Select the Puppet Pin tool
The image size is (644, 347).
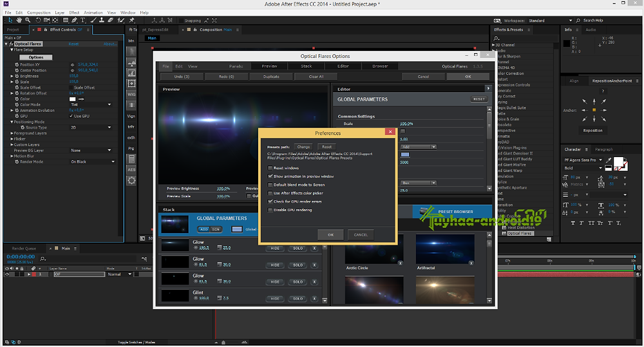coord(132,20)
